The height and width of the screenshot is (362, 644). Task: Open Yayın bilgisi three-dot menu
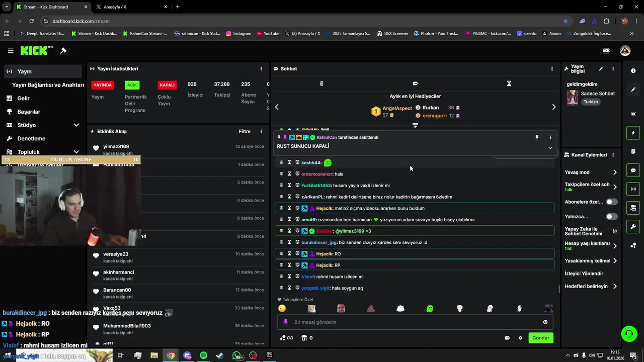click(x=613, y=69)
